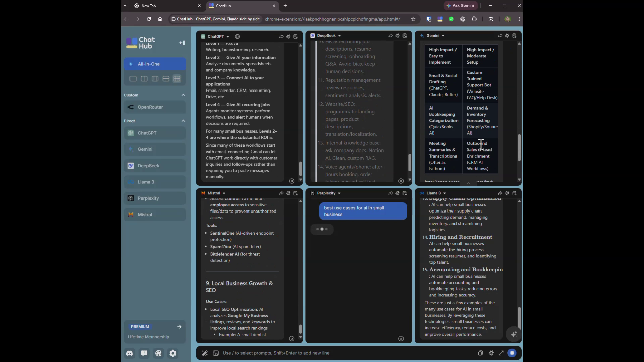Open chat history icon in Perplexity panel

coord(405,193)
